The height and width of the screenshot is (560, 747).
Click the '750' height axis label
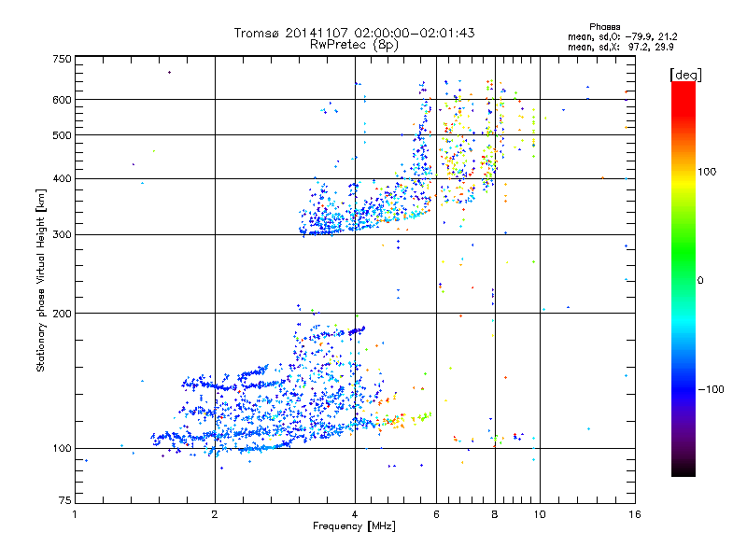tap(62, 59)
